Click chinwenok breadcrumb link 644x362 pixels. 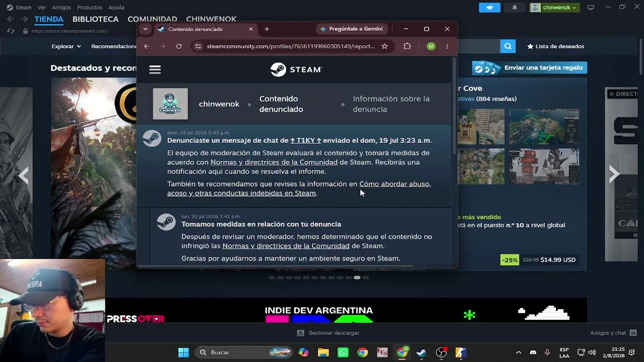coord(219,104)
